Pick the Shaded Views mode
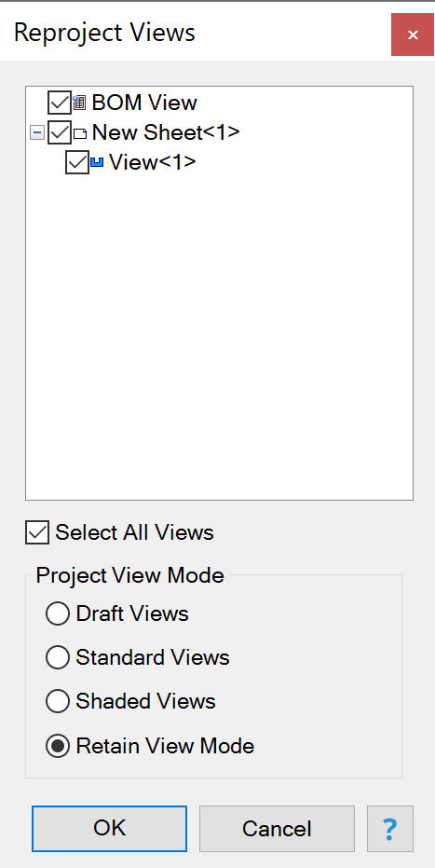 58,701
